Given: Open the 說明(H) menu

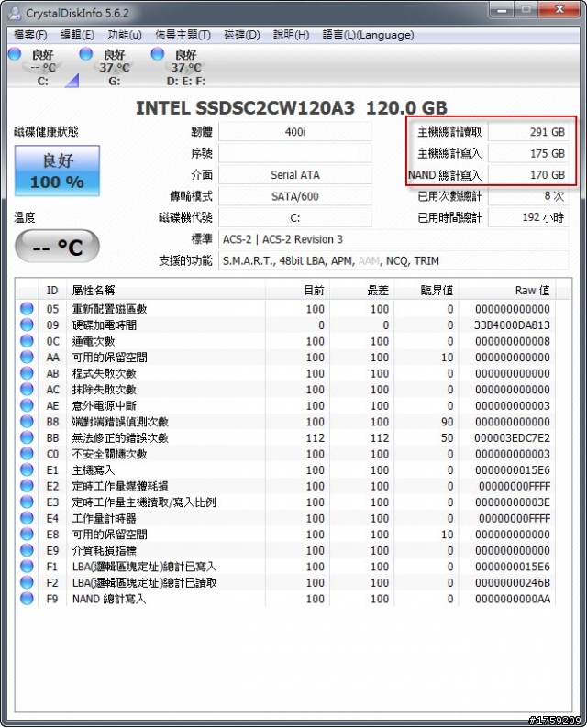Looking at the screenshot, I should point(291,35).
